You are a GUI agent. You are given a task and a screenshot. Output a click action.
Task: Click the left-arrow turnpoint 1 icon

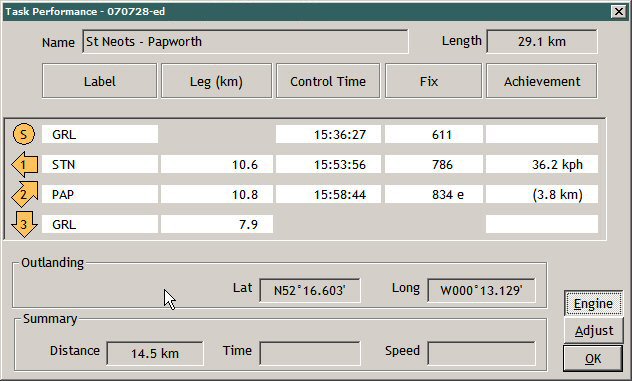click(x=25, y=164)
